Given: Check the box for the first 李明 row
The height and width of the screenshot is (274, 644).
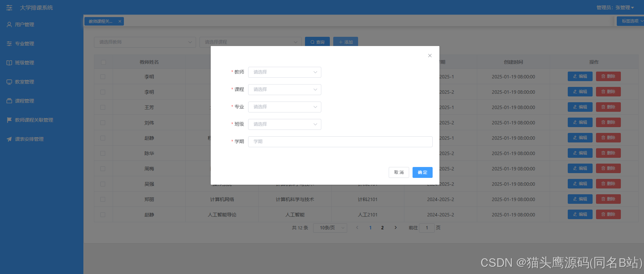Looking at the screenshot, I should 103,77.
